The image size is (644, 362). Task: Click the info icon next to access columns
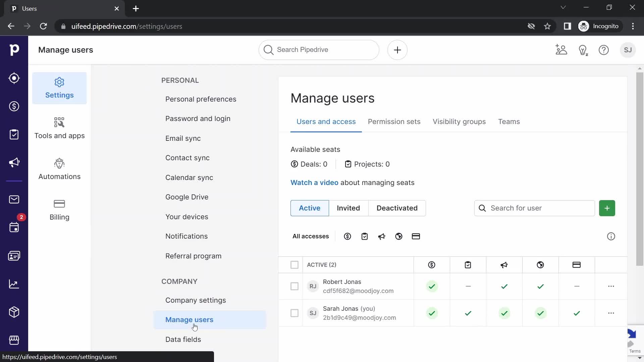(611, 236)
